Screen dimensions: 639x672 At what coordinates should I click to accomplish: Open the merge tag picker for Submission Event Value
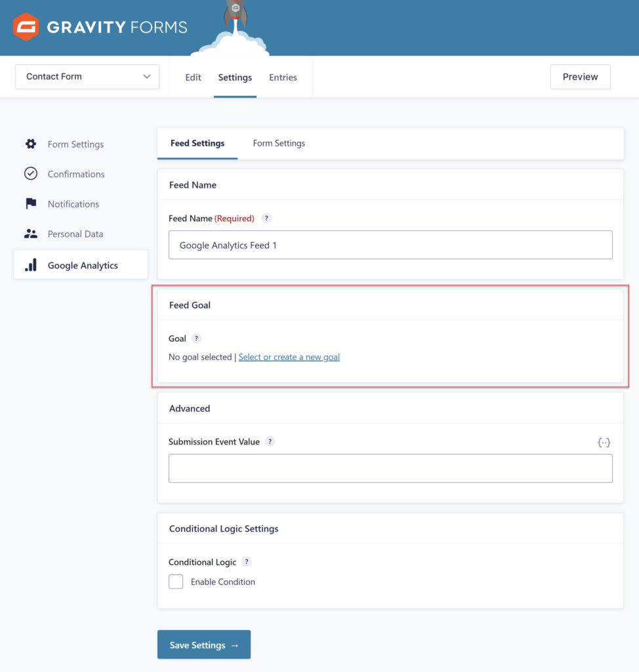point(604,442)
